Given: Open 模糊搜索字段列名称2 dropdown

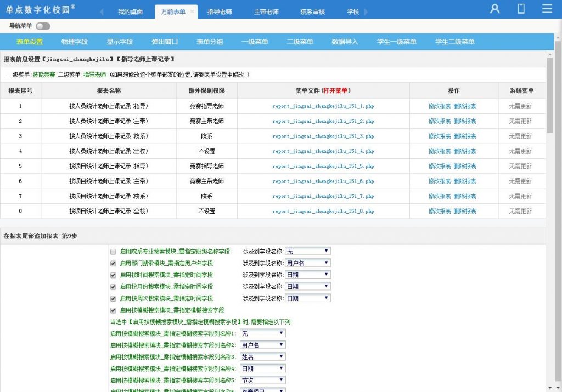Looking at the screenshot, I should point(263,345).
